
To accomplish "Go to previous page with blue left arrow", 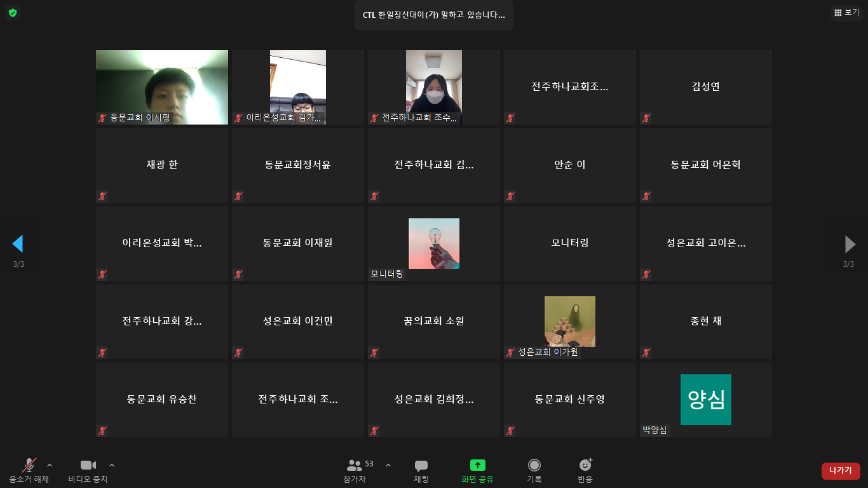I will point(18,243).
